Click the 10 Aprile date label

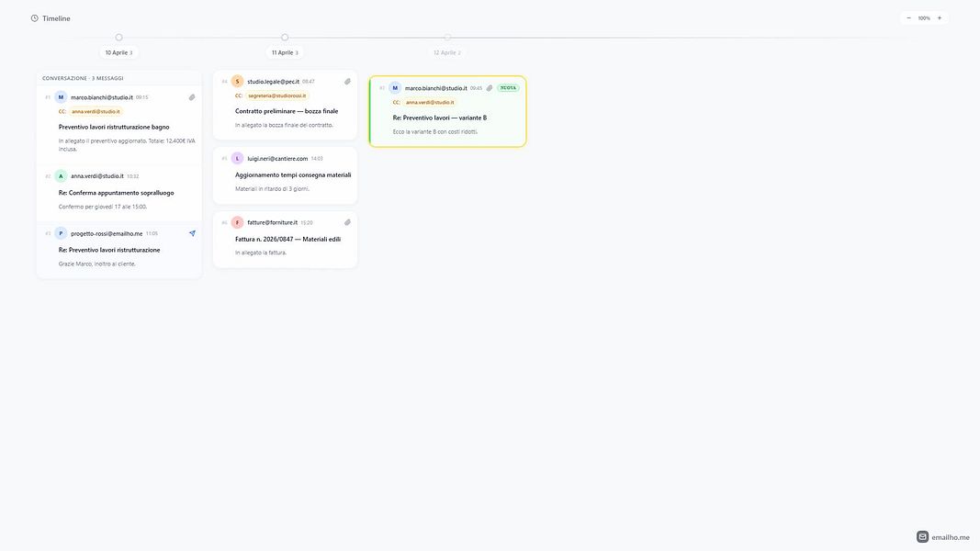tap(118, 52)
